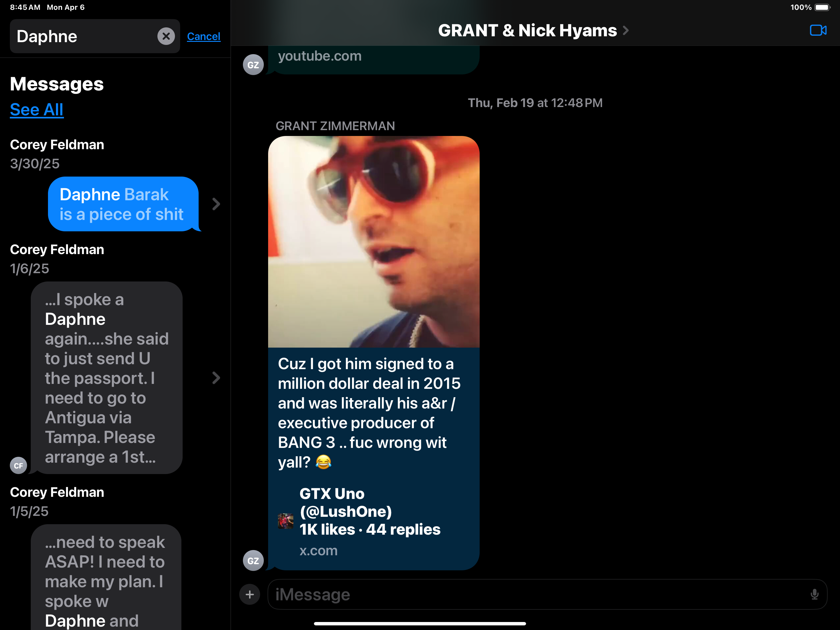The width and height of the screenshot is (840, 630).
Task: Tap the home indicator bar
Action: click(x=420, y=623)
